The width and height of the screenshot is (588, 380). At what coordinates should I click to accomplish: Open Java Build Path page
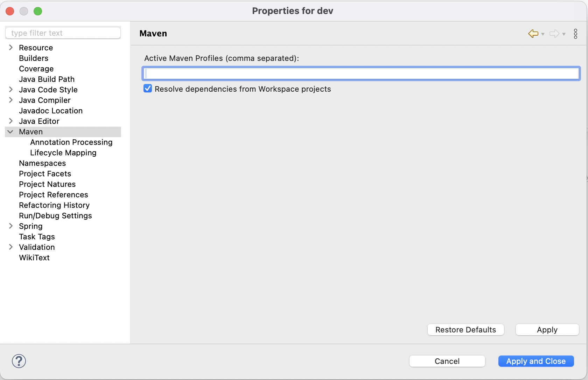click(47, 79)
